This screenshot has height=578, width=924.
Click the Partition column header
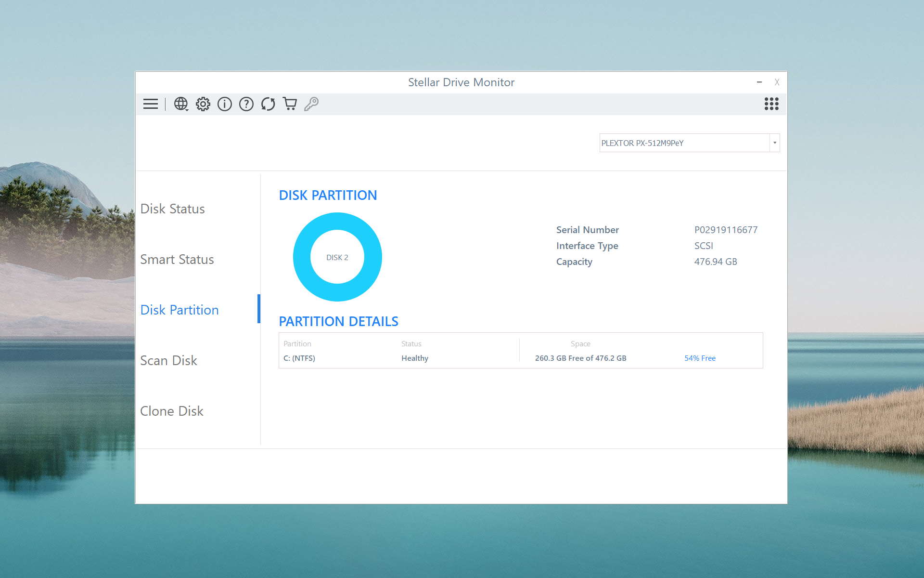coord(297,344)
